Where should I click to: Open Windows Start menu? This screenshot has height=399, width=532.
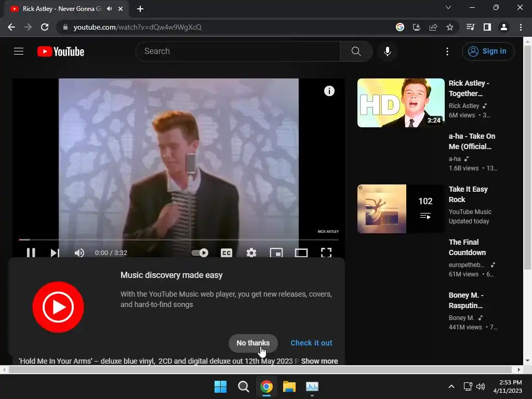[x=220, y=387]
